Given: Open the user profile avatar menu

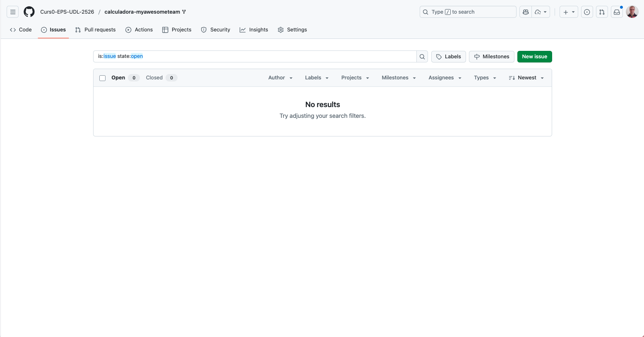Looking at the screenshot, I should click(632, 12).
